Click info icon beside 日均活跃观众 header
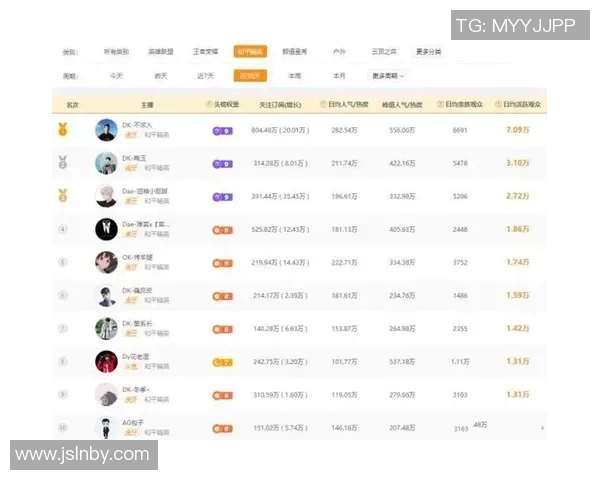This screenshot has height=480, width=600. click(499, 104)
